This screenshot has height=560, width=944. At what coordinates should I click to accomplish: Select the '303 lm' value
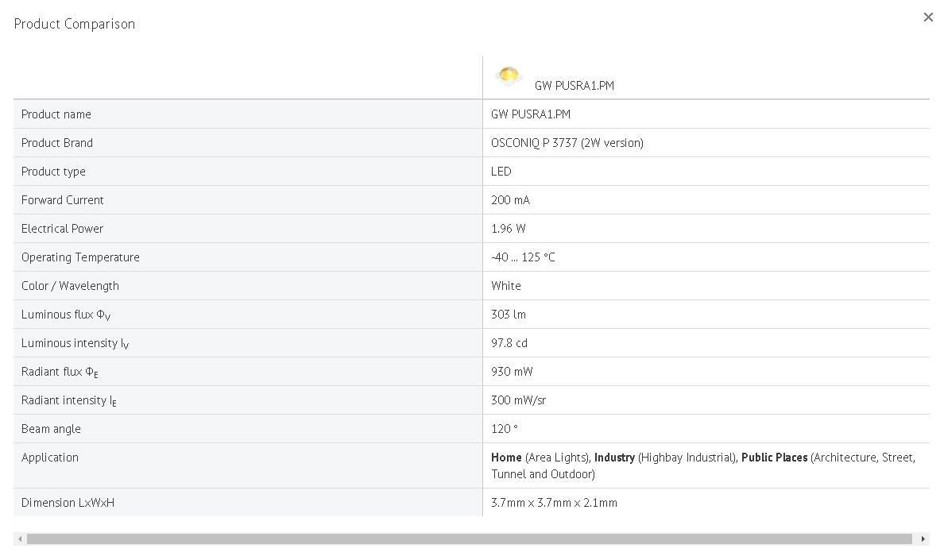[508, 315]
